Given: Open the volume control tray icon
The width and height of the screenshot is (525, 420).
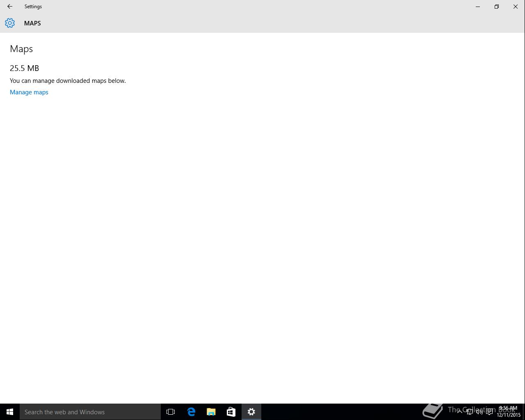Looking at the screenshot, I should click(479, 412).
